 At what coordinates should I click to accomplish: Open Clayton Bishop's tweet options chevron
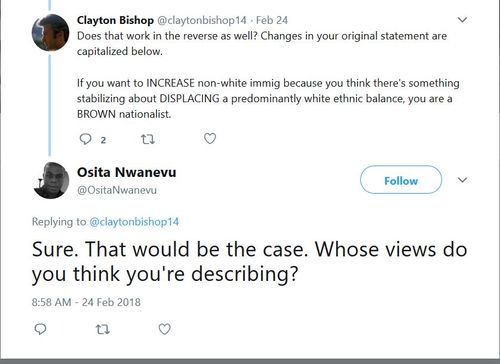pos(462,20)
